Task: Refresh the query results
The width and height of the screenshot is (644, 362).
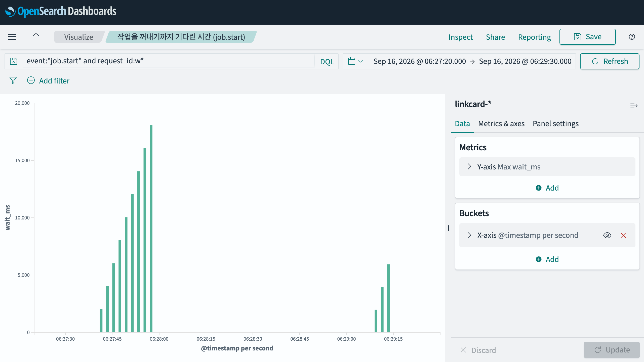Action: click(x=610, y=61)
